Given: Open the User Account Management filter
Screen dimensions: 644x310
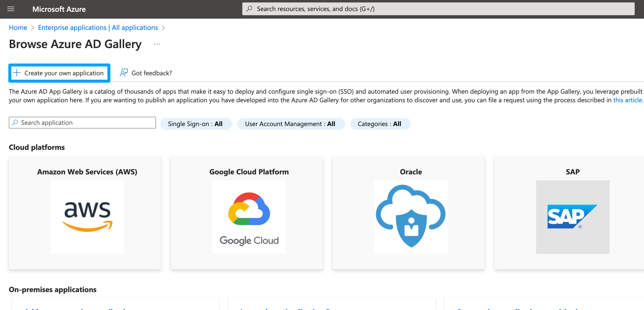Looking at the screenshot, I should pos(291,124).
